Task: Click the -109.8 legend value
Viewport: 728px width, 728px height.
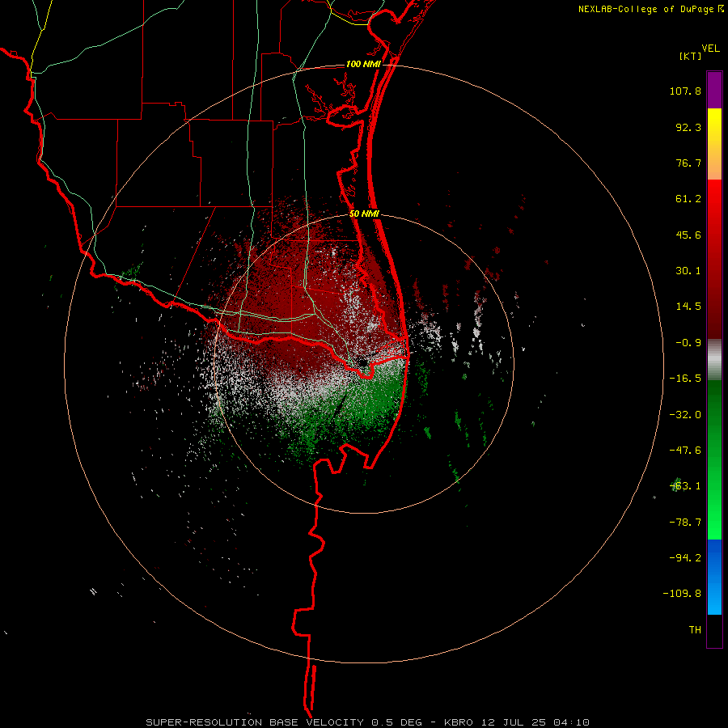Action: click(x=682, y=594)
